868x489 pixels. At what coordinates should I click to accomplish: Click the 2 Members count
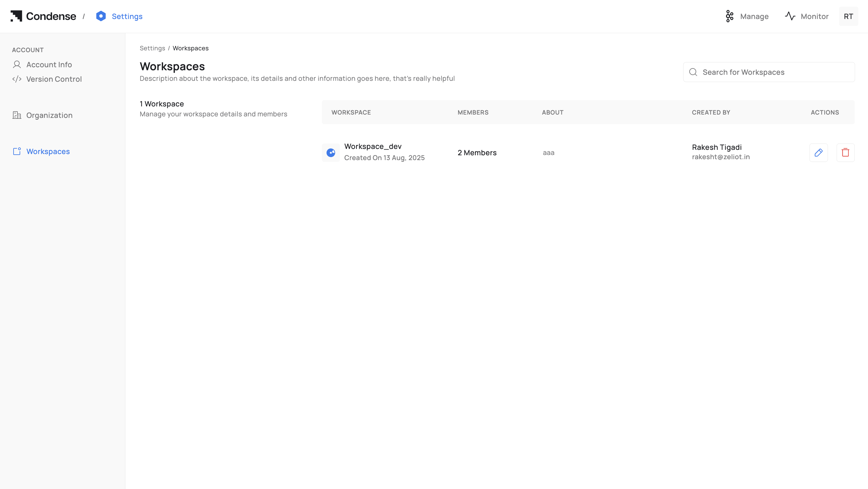pyautogui.click(x=477, y=153)
